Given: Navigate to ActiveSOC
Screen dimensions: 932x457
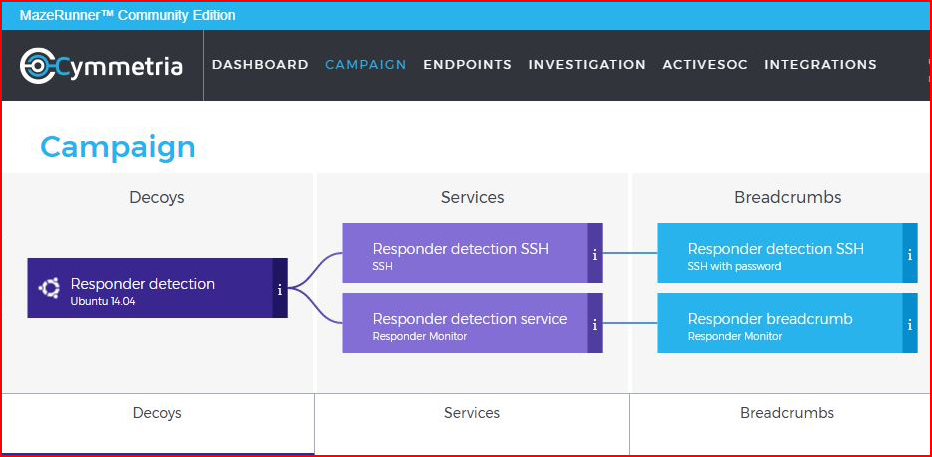Looking at the screenshot, I should pos(705,65).
